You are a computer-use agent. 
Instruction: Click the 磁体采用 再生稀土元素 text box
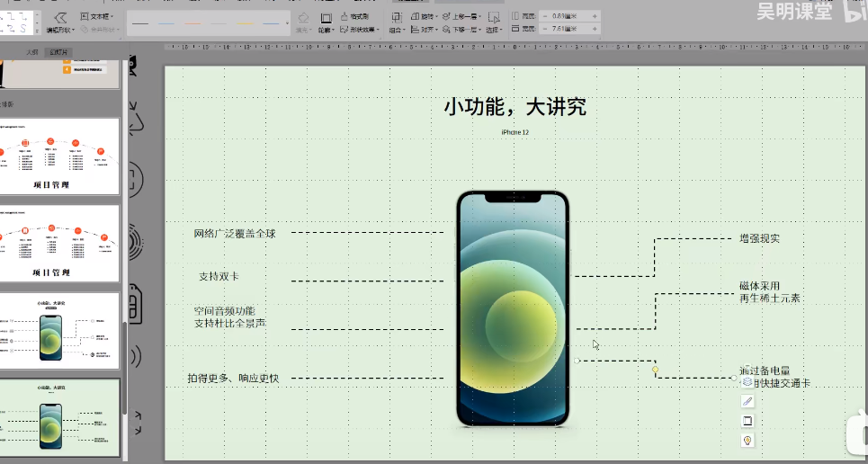(770, 292)
